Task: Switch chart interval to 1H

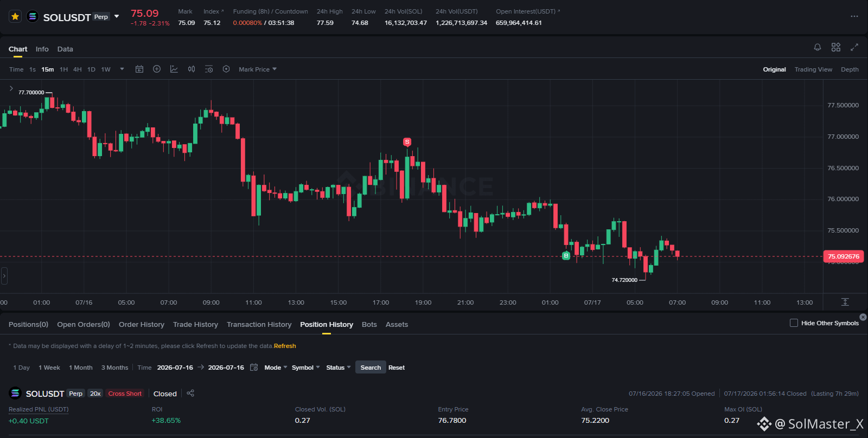Action: coord(64,69)
